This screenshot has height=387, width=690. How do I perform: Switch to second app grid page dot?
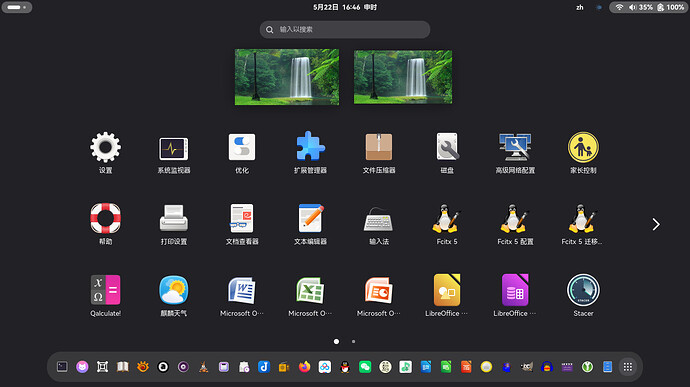pyautogui.click(x=353, y=341)
